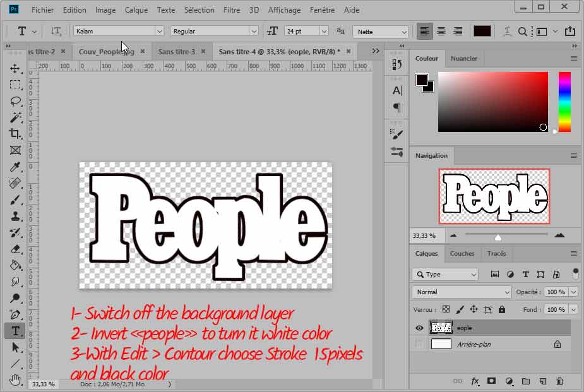Select the History Brush tool
Image resolution: width=584 pixels, height=392 pixels.
click(15, 233)
